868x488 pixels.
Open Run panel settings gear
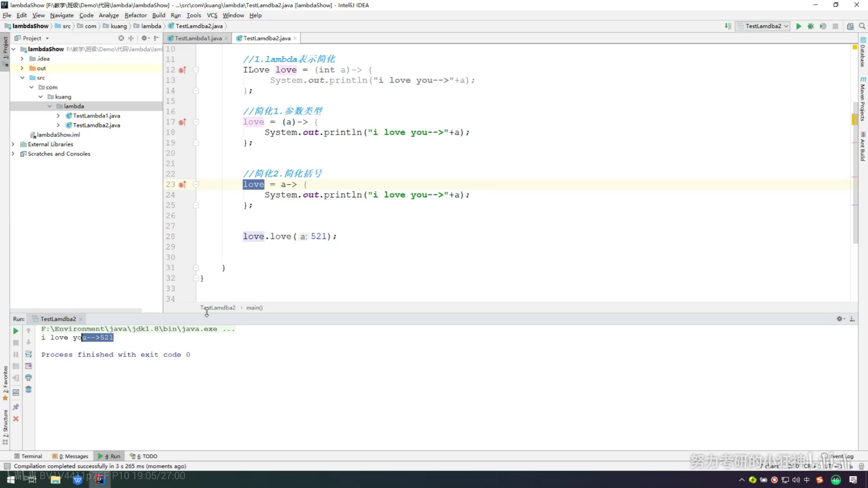click(x=840, y=319)
